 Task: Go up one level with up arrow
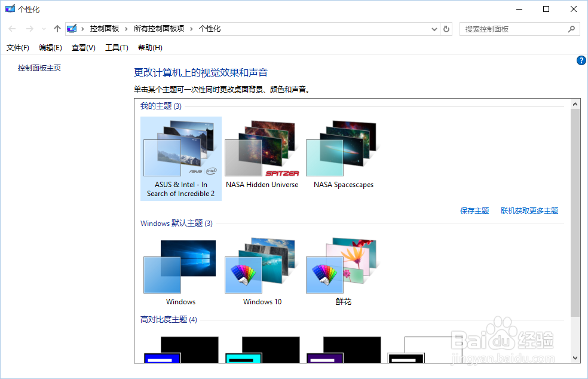click(57, 29)
